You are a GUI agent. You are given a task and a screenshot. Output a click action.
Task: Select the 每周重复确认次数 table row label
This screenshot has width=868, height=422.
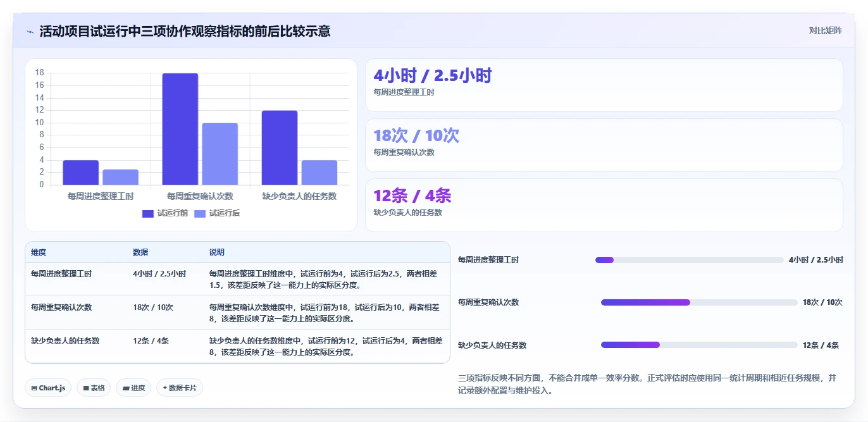(x=61, y=307)
